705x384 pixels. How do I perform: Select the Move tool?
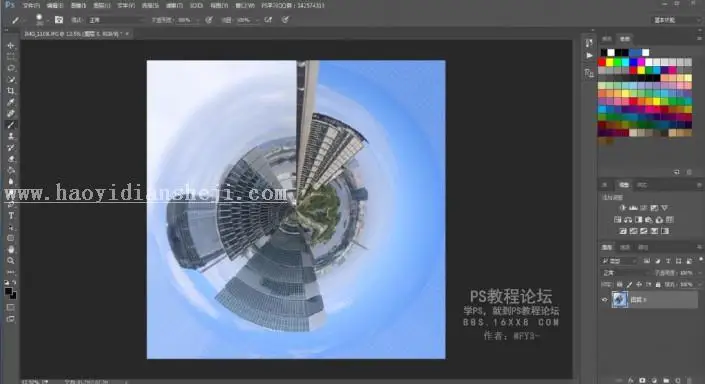11,45
